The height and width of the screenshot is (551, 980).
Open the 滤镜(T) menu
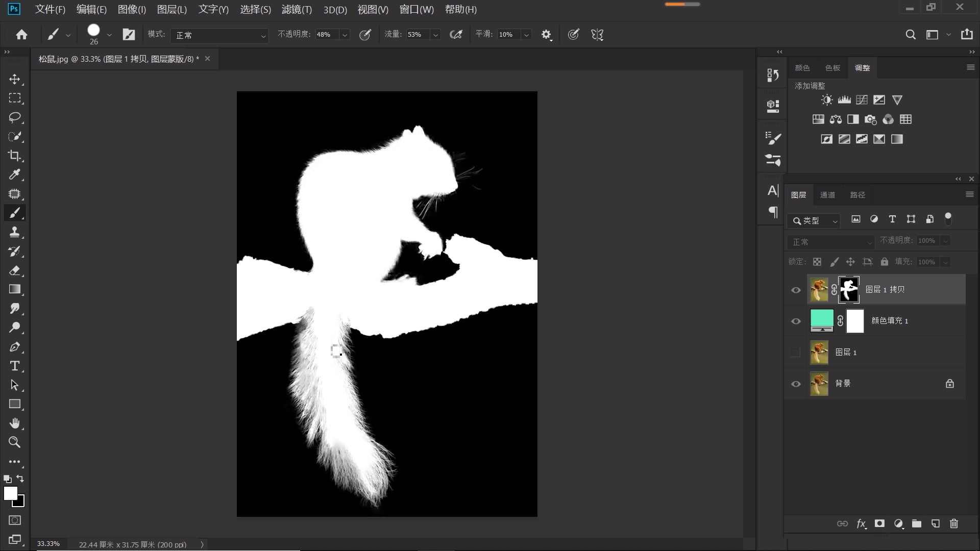296,9
